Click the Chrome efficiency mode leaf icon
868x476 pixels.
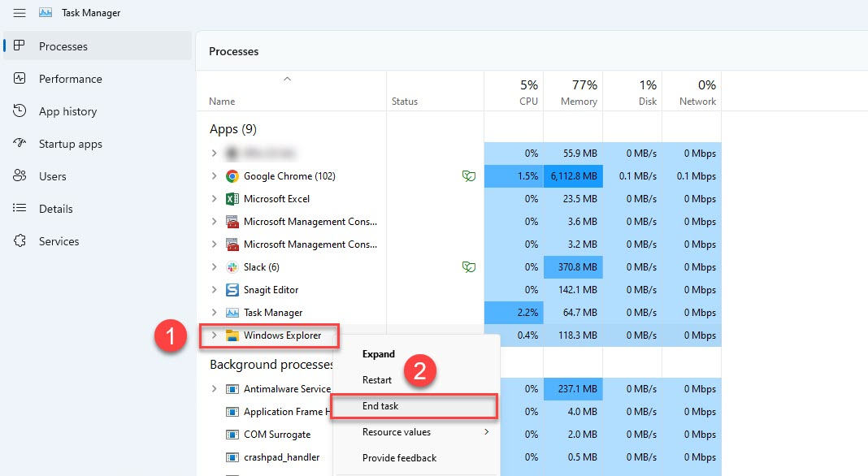[x=468, y=176]
